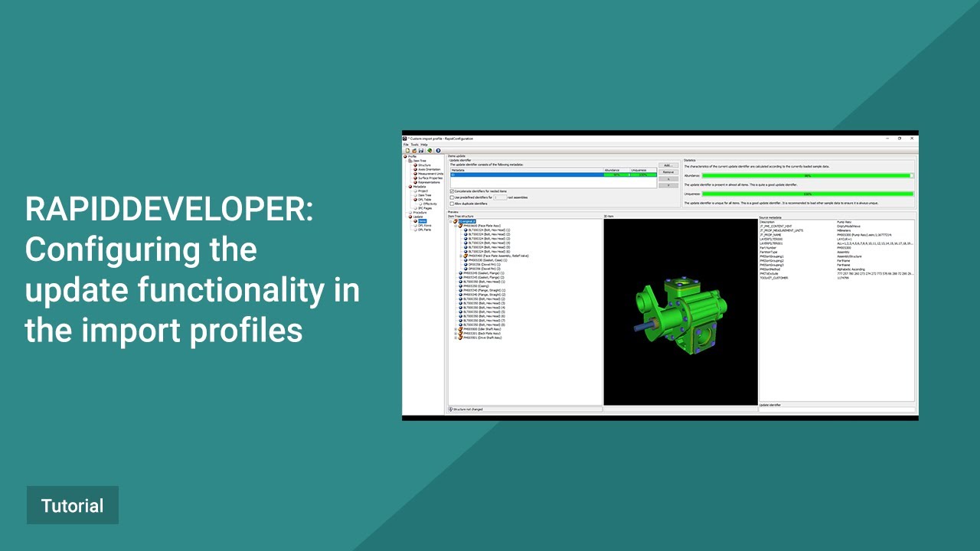Expand the Back Plate Assy node
Image resolution: width=980 pixels, height=551 pixels.
(x=456, y=334)
